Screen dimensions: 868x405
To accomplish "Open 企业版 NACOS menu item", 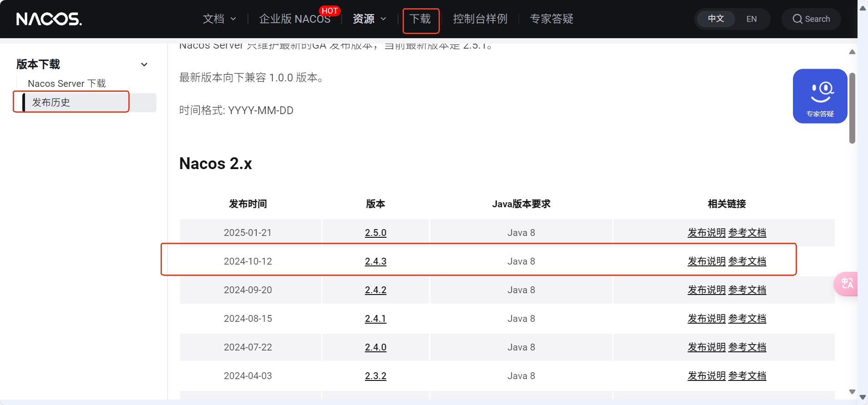I will (295, 19).
